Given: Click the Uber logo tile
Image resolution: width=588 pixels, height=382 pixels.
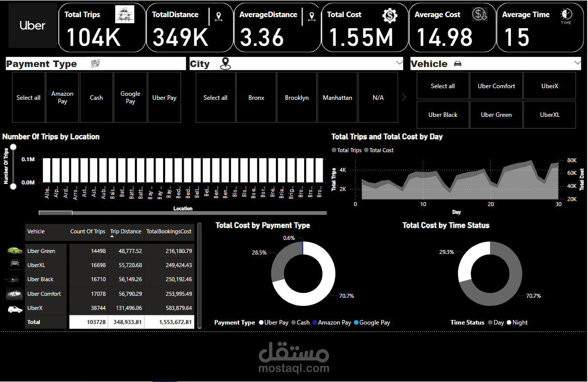Looking at the screenshot, I should [32, 26].
